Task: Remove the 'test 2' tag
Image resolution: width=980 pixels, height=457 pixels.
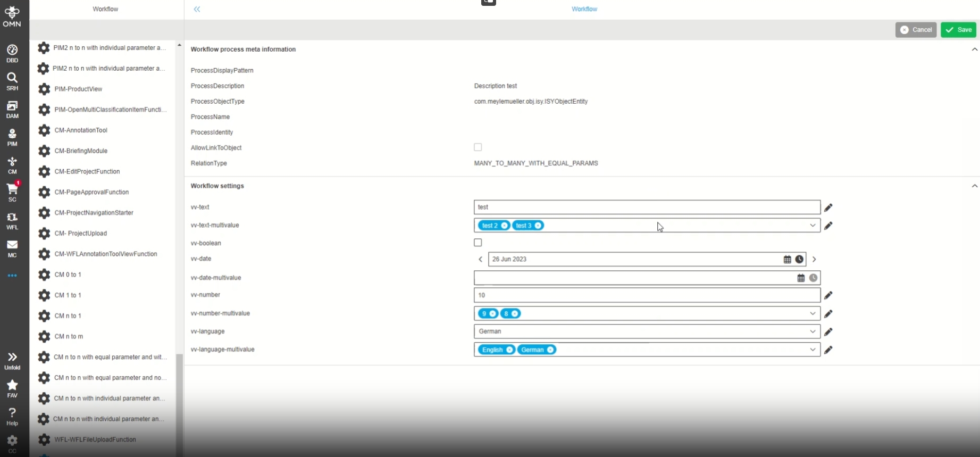Action: [504, 226]
